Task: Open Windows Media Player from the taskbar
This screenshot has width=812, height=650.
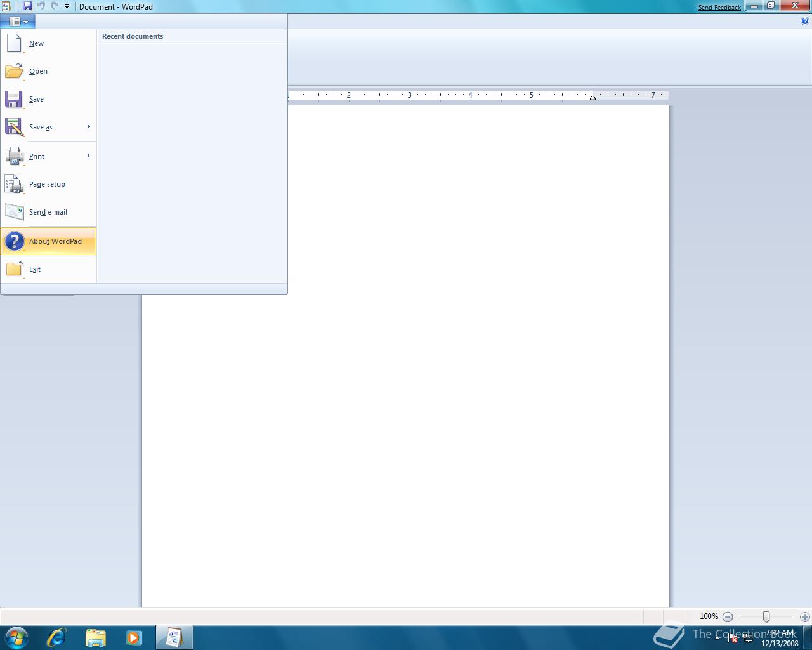Action: 134,637
